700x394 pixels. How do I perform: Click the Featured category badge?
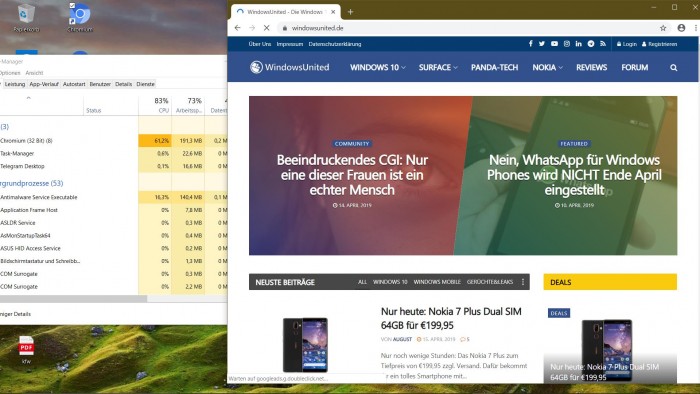coord(574,144)
